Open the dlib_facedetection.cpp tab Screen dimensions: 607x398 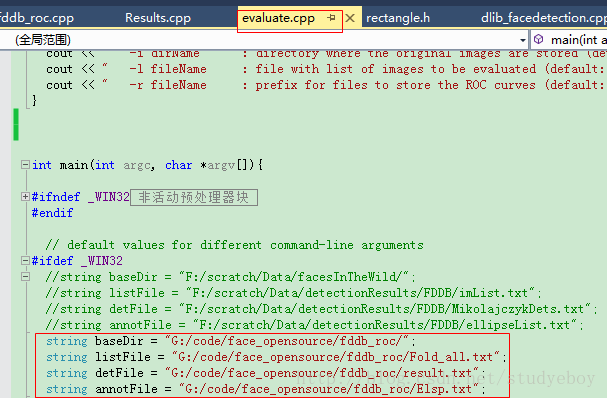pyautogui.click(x=544, y=18)
